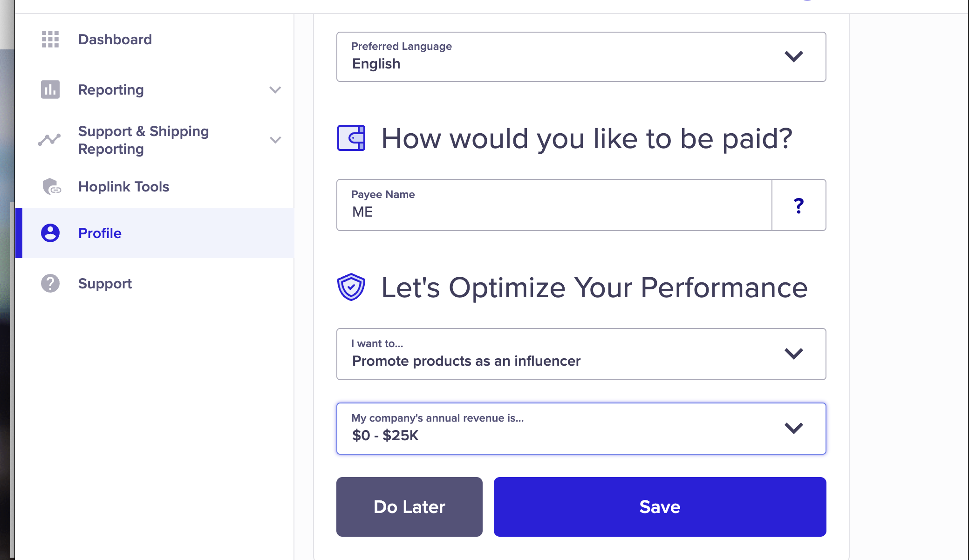Click the Support question mark icon
This screenshot has width=969, height=560.
coord(50,283)
